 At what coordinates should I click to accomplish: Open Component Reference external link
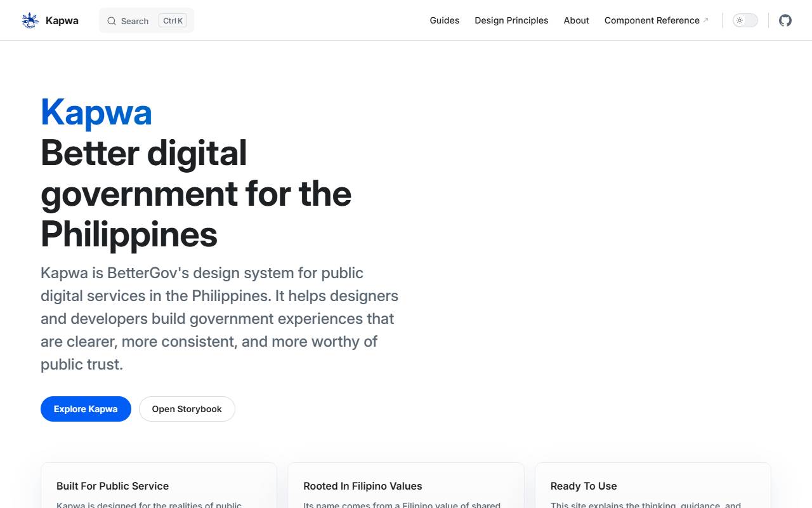[657, 20]
